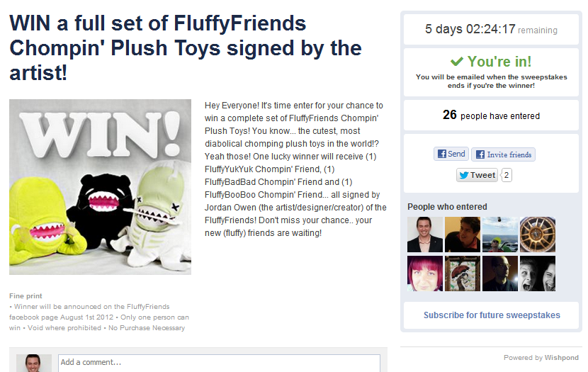Image resolution: width=588 pixels, height=372 pixels.
Task: Click the sweepstakes title heading
Action: tap(186, 48)
